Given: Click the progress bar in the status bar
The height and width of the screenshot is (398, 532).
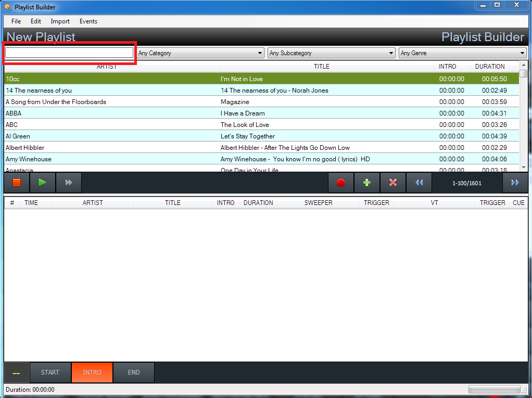Looking at the screenshot, I should click(x=495, y=389).
